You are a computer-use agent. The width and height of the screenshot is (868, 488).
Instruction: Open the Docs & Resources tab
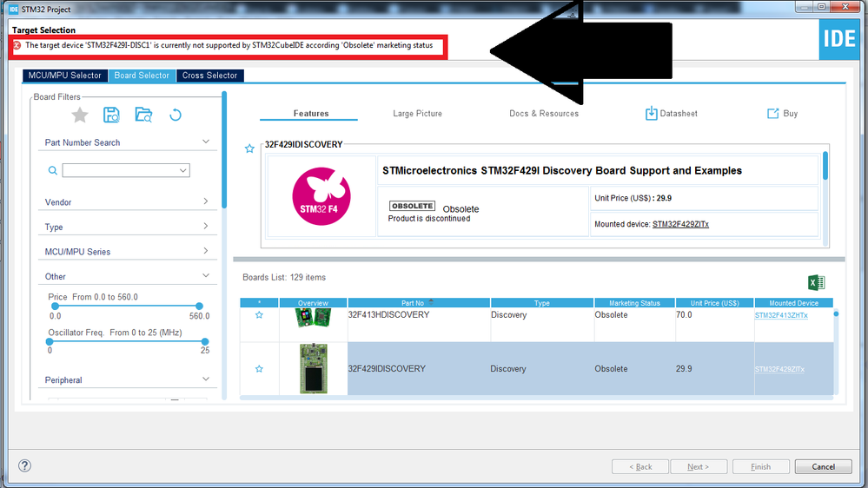click(x=544, y=114)
